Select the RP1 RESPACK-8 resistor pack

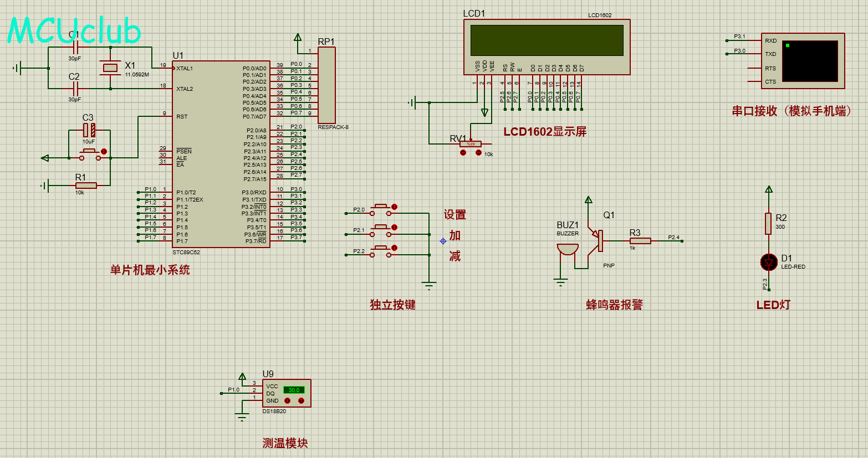(x=326, y=85)
